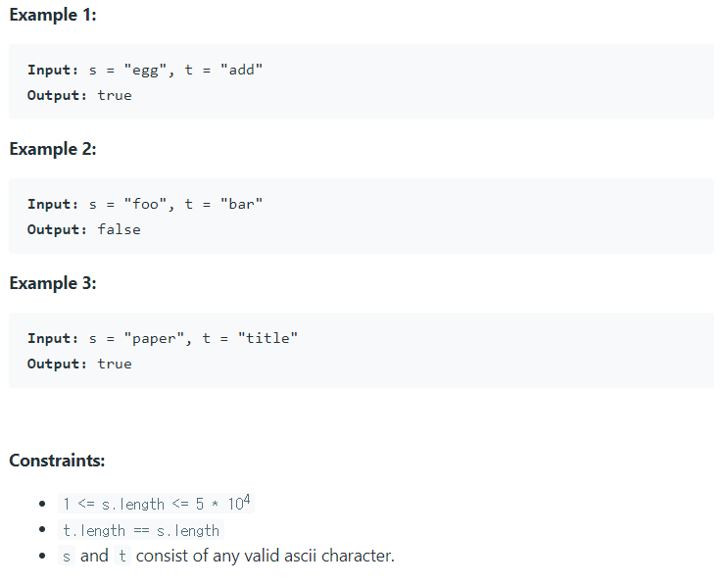This screenshot has height=585, width=728.
Task: Click the Input label in Example 2
Action: tap(53, 204)
